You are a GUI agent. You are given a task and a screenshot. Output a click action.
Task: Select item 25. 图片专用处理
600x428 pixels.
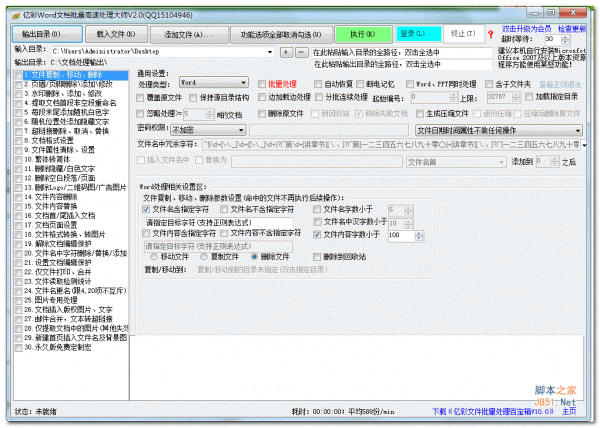(51, 300)
